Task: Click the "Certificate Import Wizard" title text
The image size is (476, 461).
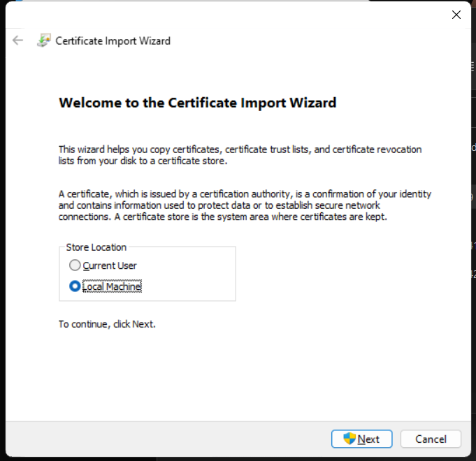Action: (113, 41)
